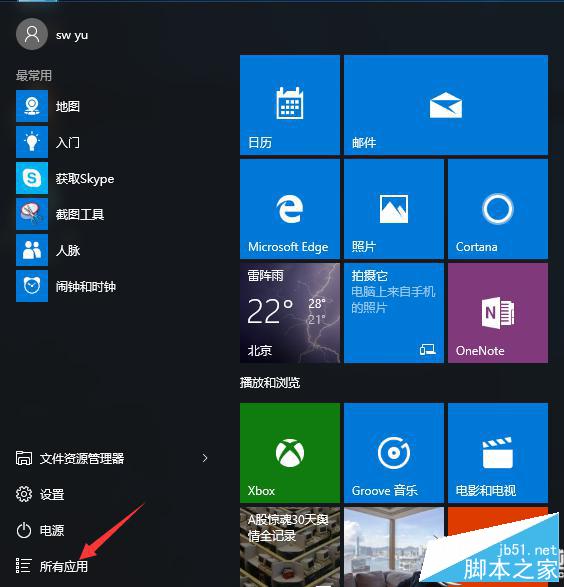Open the 北京 weather tile
The width and height of the screenshot is (564, 587).
[290, 313]
